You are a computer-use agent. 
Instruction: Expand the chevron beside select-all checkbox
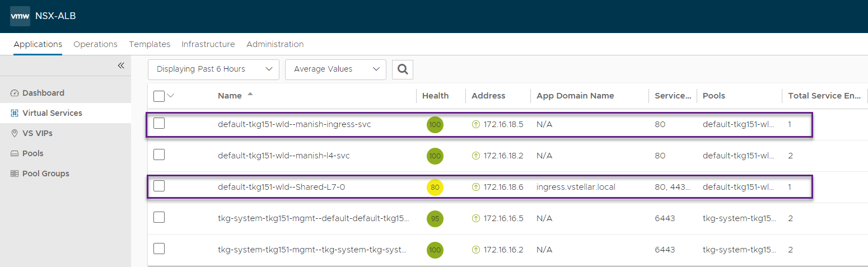pyautogui.click(x=171, y=96)
